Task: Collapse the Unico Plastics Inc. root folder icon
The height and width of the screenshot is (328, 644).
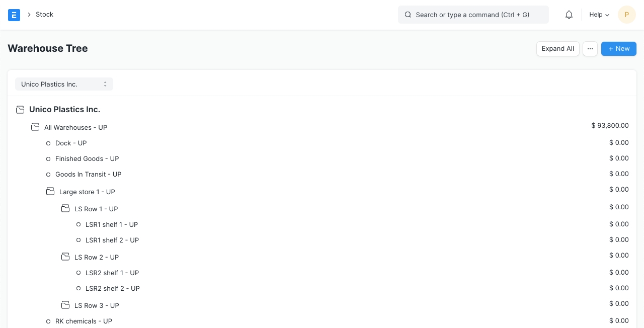Action: 20,110
